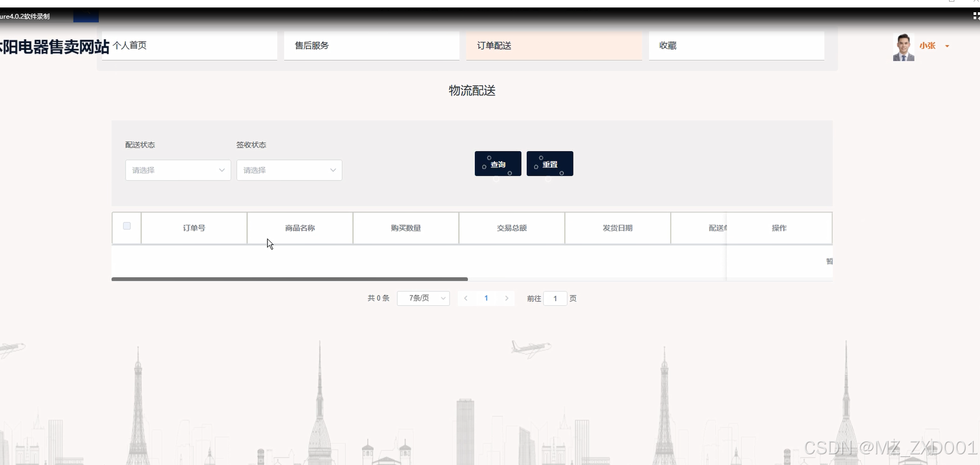Screen dimensions: 980x465
Task: Select the 订单配送 tab
Action: [554, 45]
